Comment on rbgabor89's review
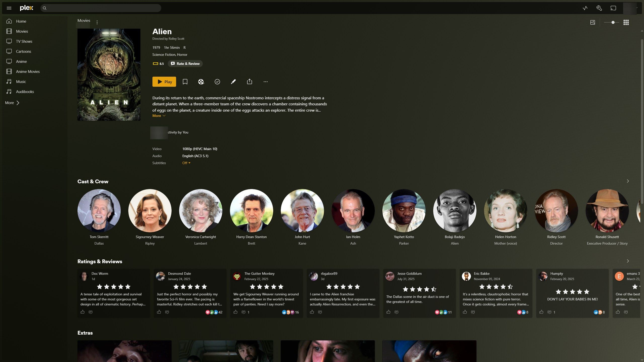The height and width of the screenshot is (362, 644). pos(320,312)
